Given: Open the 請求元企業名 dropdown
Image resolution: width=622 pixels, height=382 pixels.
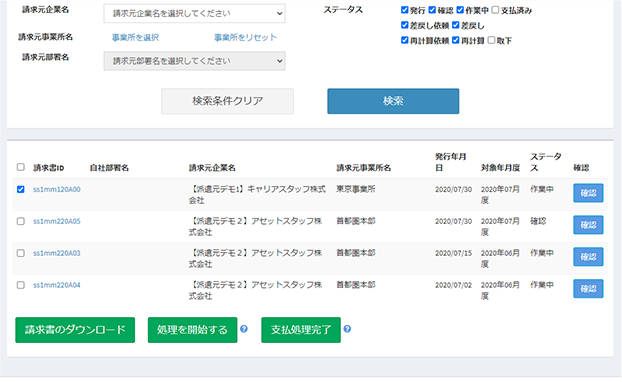Looking at the screenshot, I should [x=194, y=13].
